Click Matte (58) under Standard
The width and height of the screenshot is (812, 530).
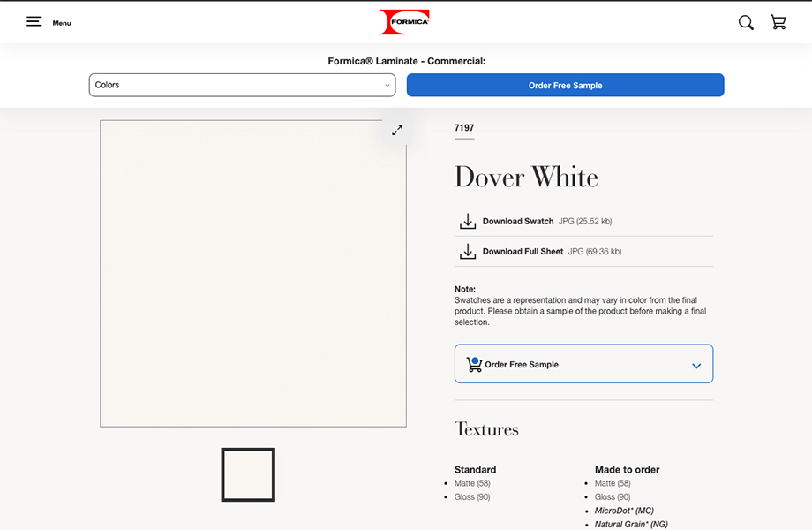[472, 483]
